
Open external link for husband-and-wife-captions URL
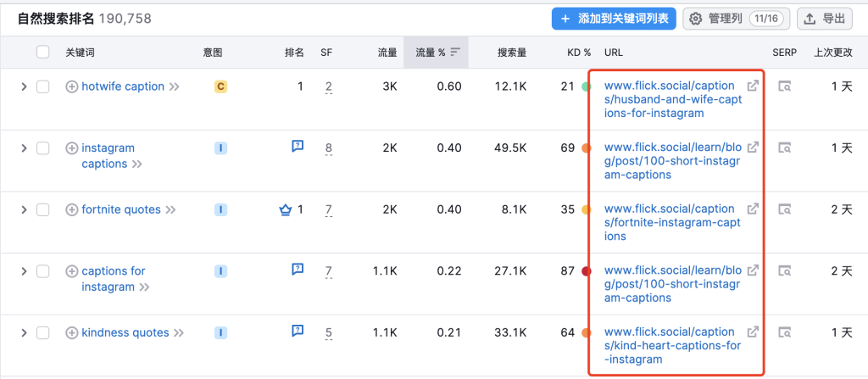tap(753, 86)
